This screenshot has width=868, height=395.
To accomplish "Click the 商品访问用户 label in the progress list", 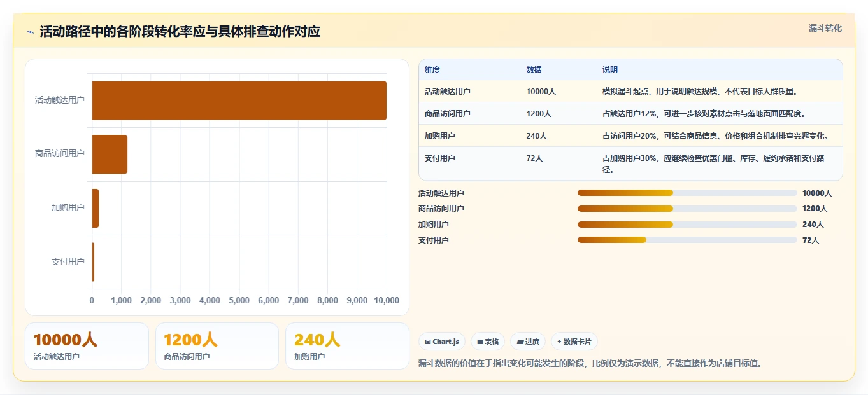I will pos(441,209).
